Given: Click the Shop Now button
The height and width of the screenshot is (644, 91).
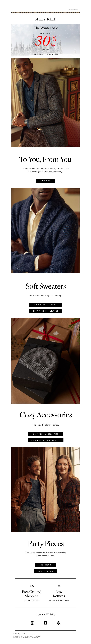Looking at the screenshot, I should (x=45, y=181).
